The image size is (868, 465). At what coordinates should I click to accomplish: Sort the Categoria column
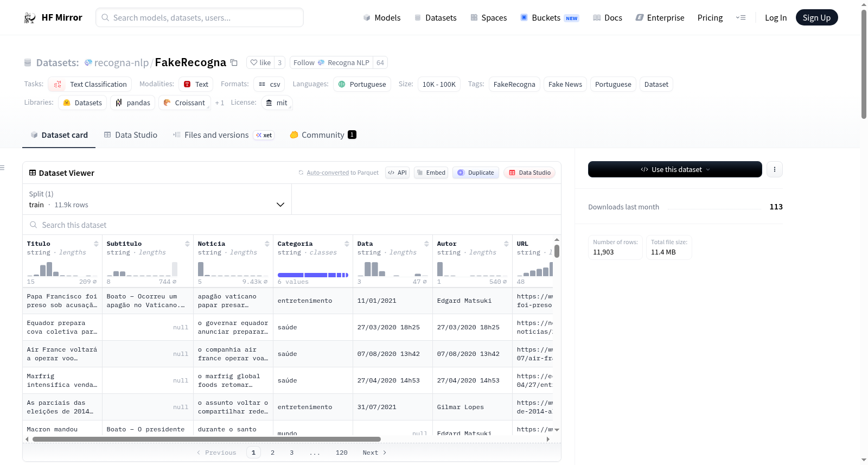[x=347, y=244]
